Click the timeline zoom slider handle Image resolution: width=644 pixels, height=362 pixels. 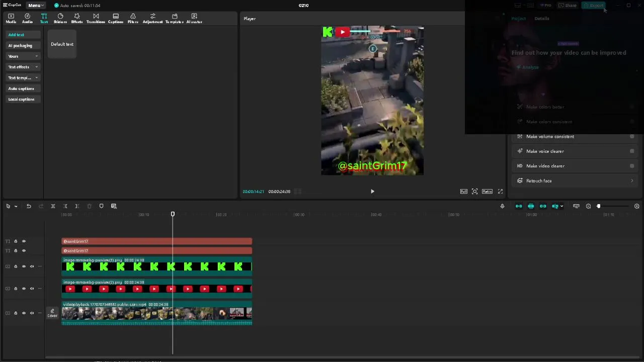(x=598, y=206)
